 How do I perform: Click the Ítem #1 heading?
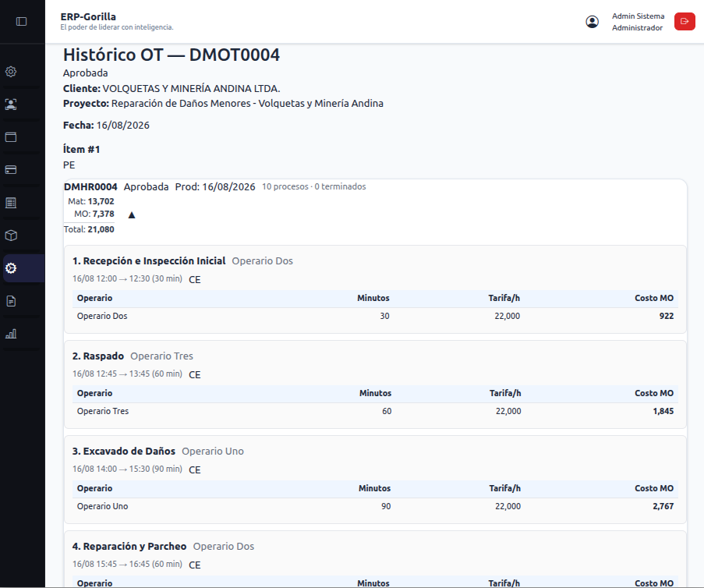click(81, 149)
